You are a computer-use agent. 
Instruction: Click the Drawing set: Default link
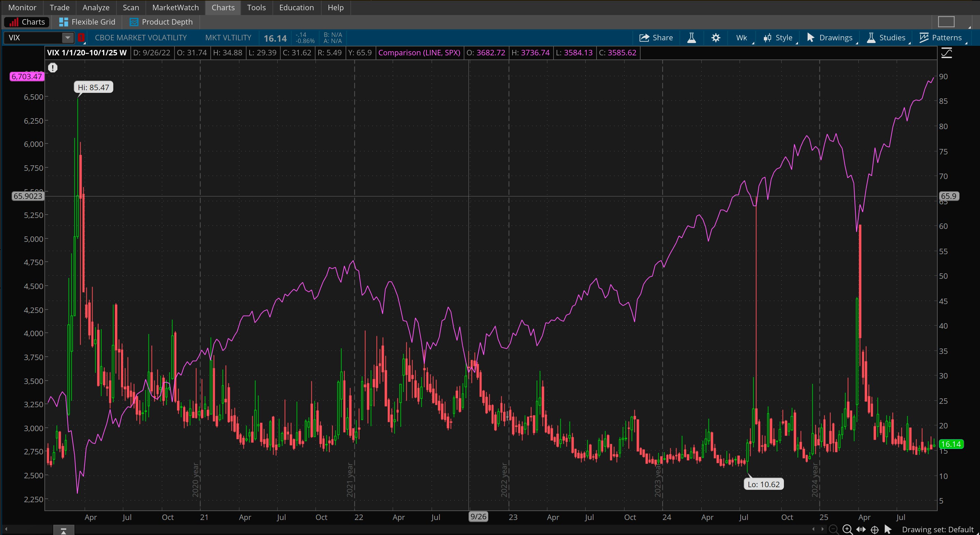pos(938,529)
